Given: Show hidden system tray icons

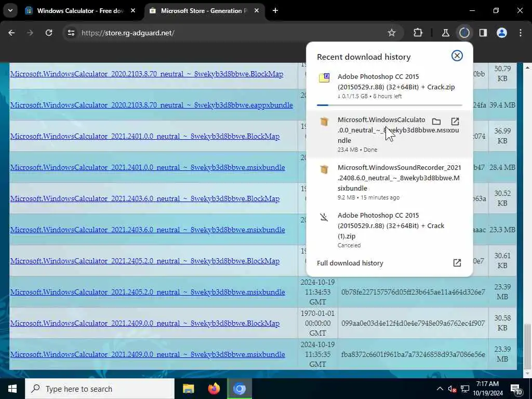Looking at the screenshot, I should pyautogui.click(x=440, y=389).
